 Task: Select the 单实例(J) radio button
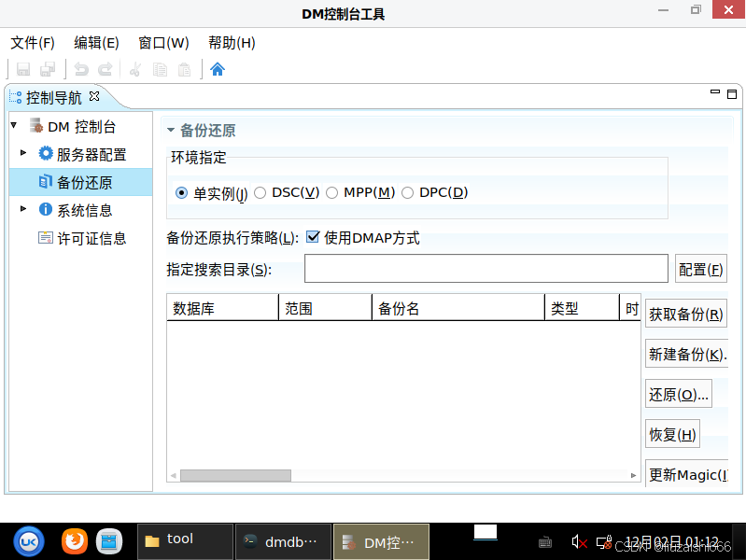point(181,192)
